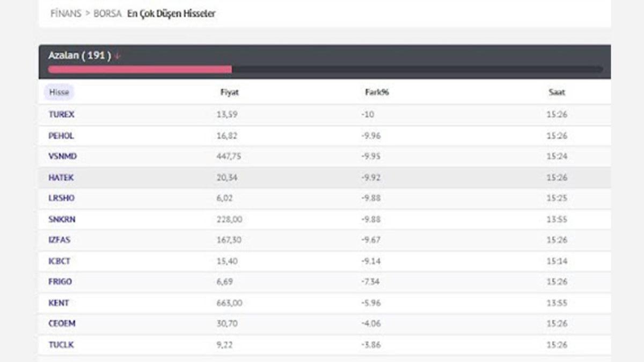The image size is (644, 362).
Task: Select the ICBCT stock
Action: pyautogui.click(x=59, y=261)
